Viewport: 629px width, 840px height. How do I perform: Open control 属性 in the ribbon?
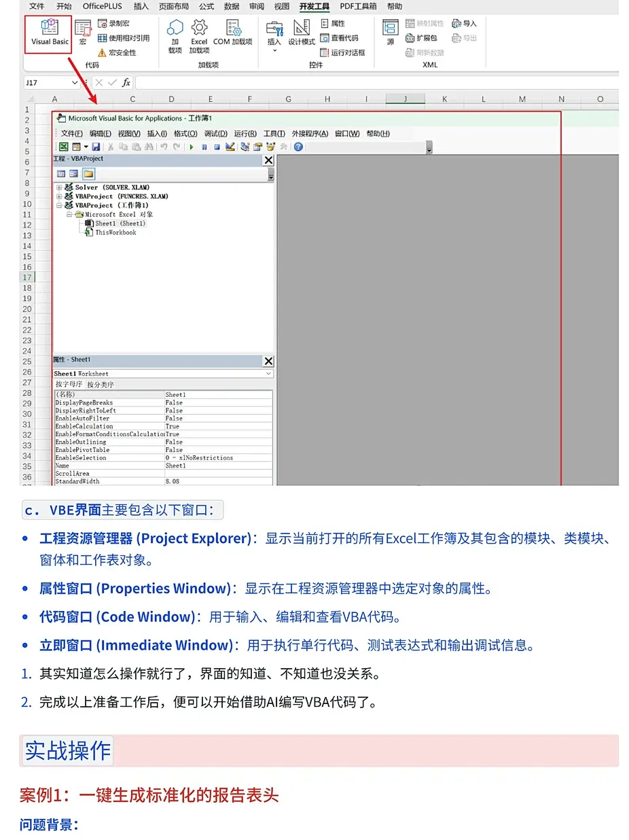coord(332,24)
